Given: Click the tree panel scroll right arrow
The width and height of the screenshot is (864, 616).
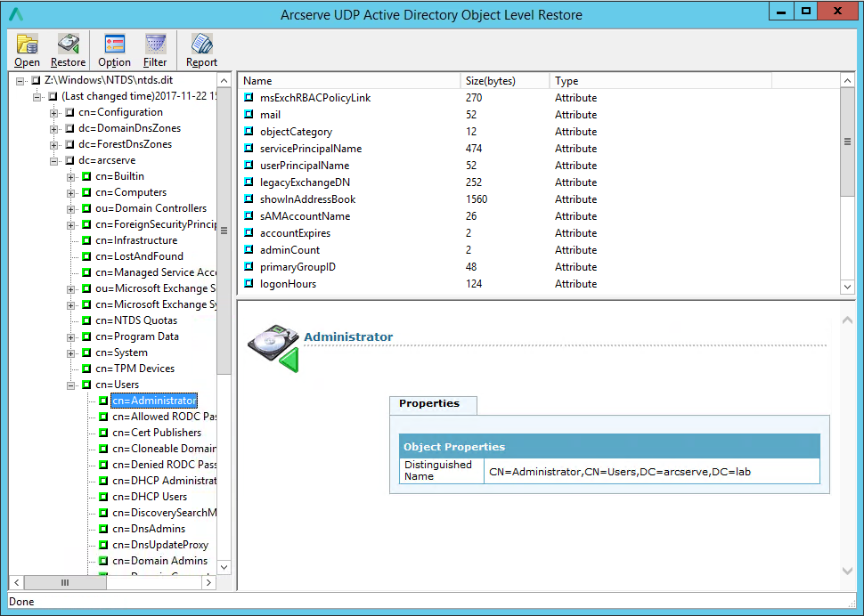Looking at the screenshot, I should coord(208,582).
